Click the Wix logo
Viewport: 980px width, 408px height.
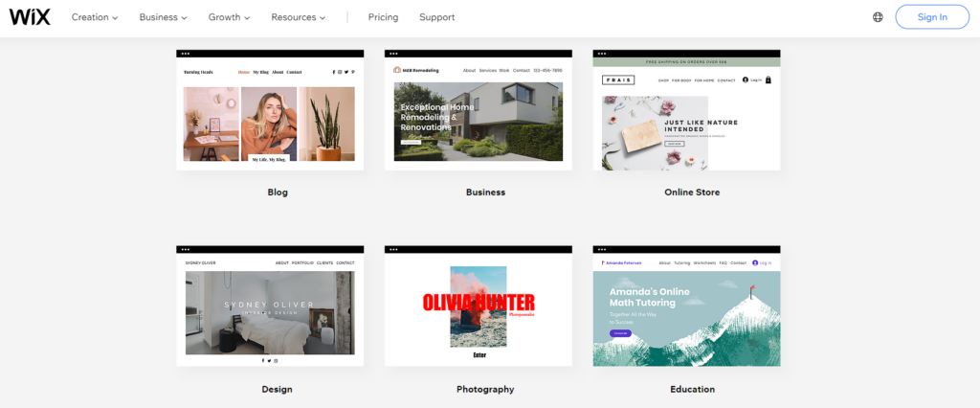click(x=30, y=17)
